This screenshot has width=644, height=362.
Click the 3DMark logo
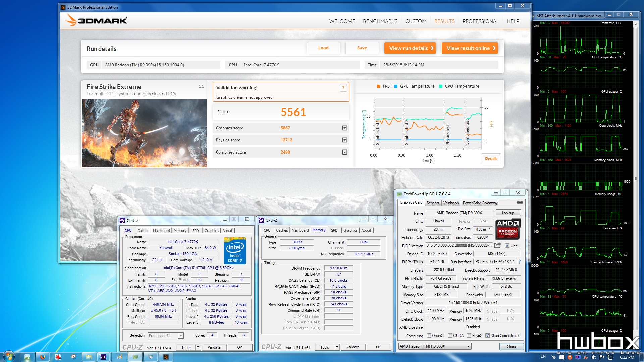click(97, 20)
